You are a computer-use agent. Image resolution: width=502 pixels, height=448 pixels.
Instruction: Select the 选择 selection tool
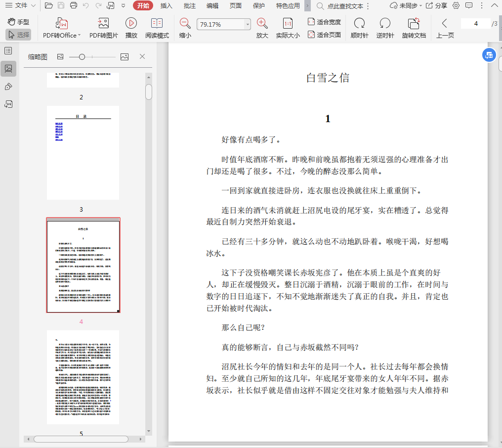(x=18, y=35)
